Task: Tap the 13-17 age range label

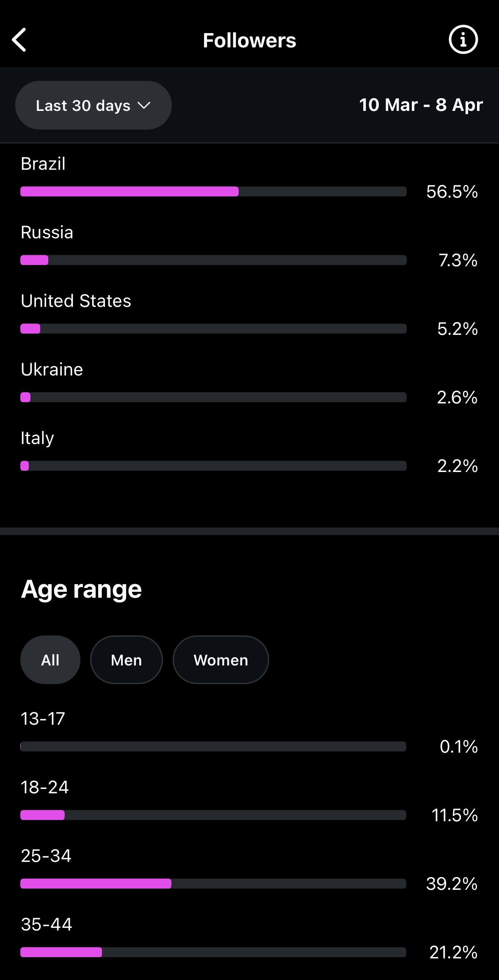Action: tap(43, 718)
